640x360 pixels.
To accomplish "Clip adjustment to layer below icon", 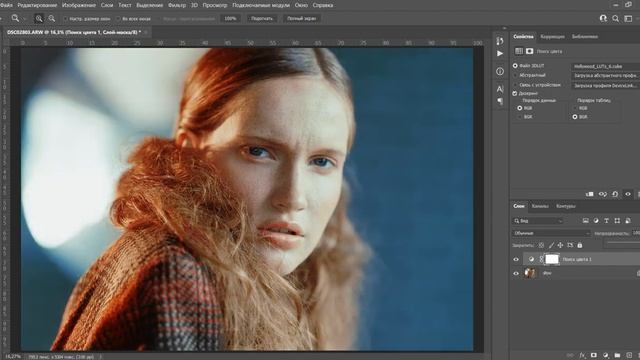I will click(590, 194).
